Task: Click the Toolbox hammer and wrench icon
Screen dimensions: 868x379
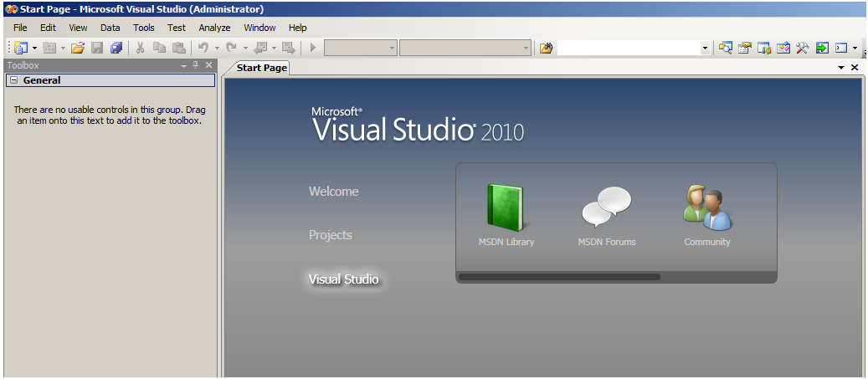Action: tap(803, 49)
